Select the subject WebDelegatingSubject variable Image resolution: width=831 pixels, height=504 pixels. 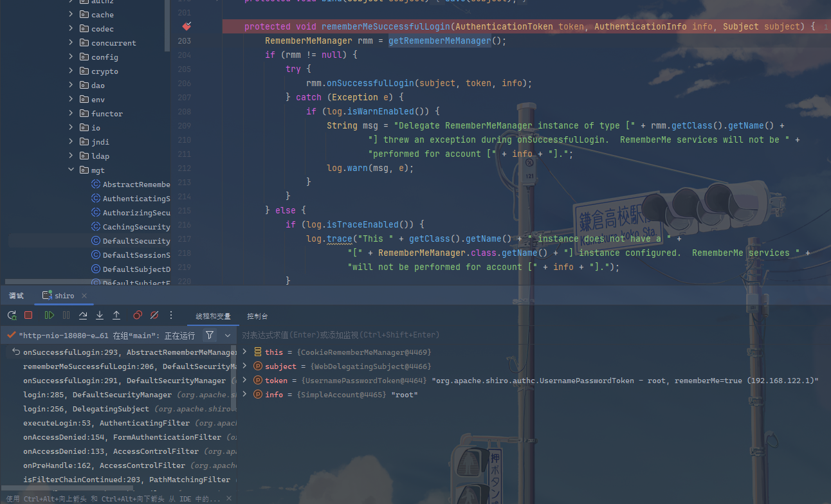(347, 366)
